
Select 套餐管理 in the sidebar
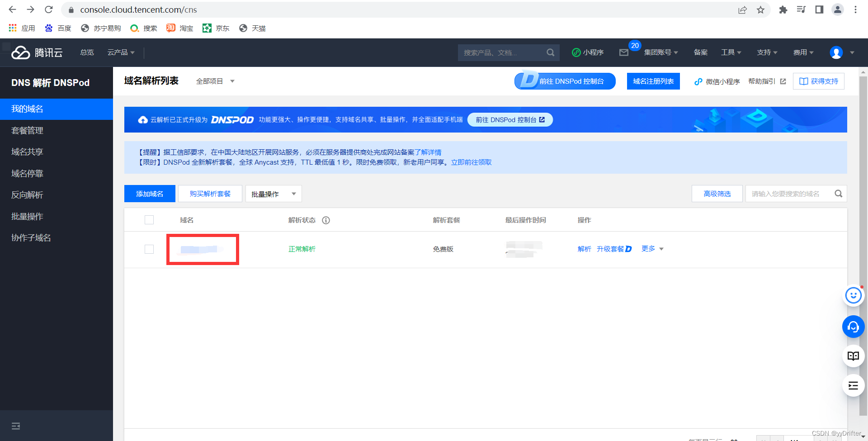pyautogui.click(x=27, y=131)
